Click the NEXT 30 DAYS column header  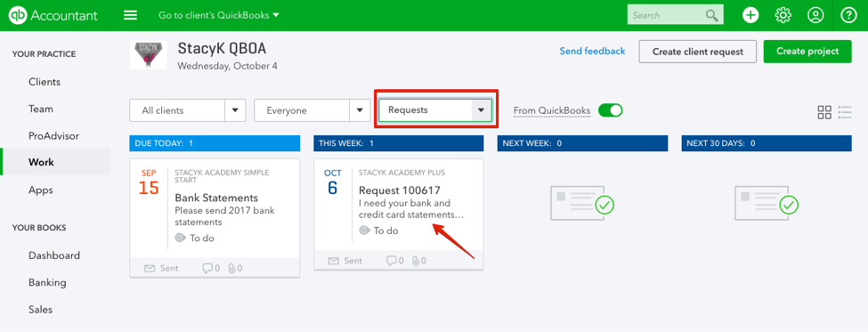tap(767, 143)
